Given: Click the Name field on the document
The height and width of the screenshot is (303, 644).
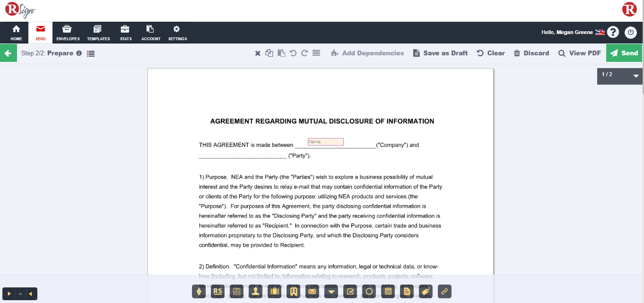Looking at the screenshot, I should (326, 142).
